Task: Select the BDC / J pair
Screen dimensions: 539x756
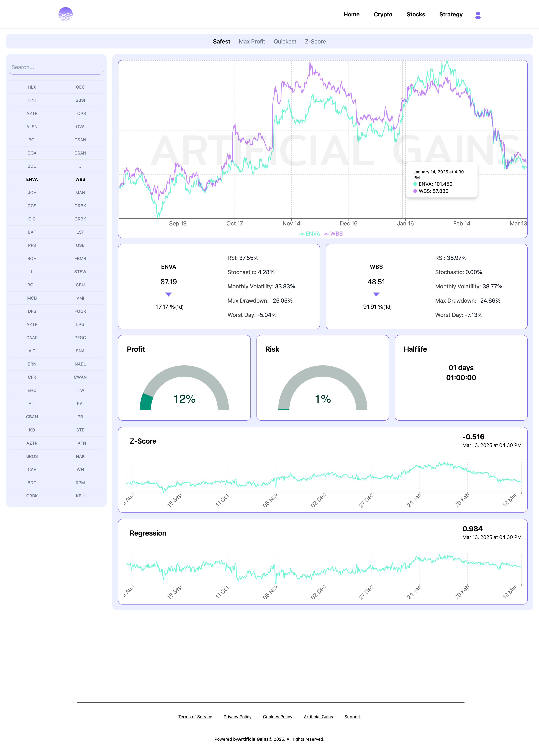Action: point(56,166)
